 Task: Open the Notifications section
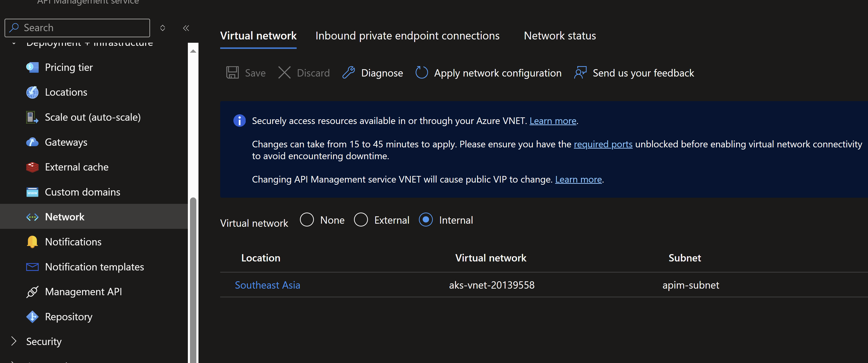[73, 242]
